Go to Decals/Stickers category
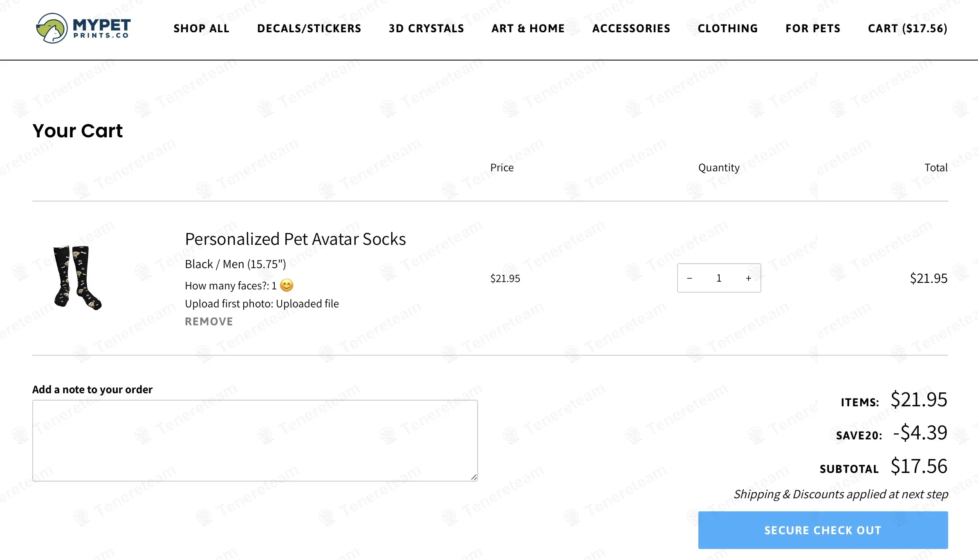This screenshot has width=978, height=560. pos(309,28)
